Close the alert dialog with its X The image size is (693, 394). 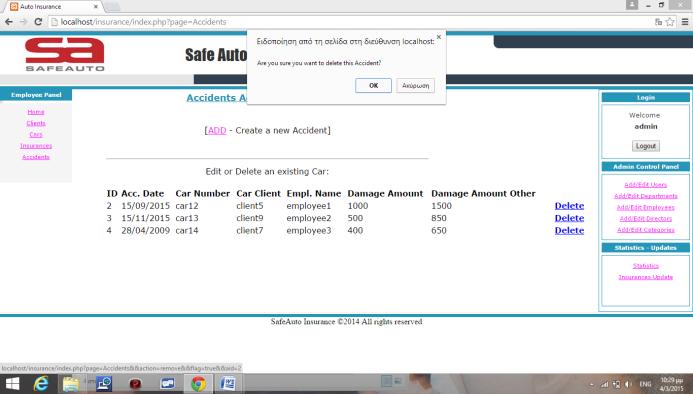[438, 37]
